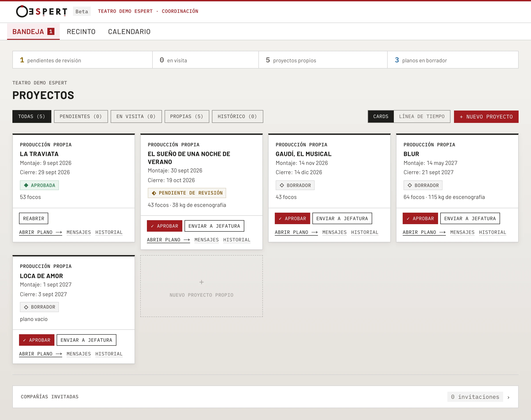Send Blur to jefatura
The height and width of the screenshot is (420, 531).
click(470, 218)
